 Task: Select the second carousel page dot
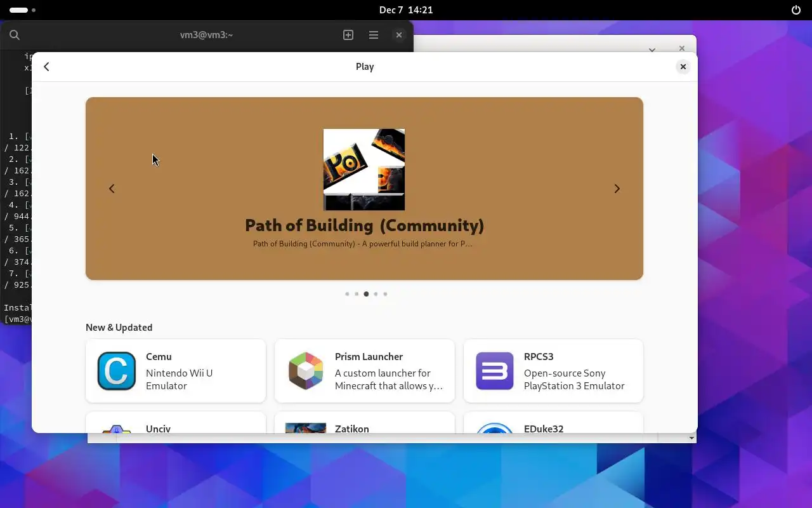click(x=357, y=294)
